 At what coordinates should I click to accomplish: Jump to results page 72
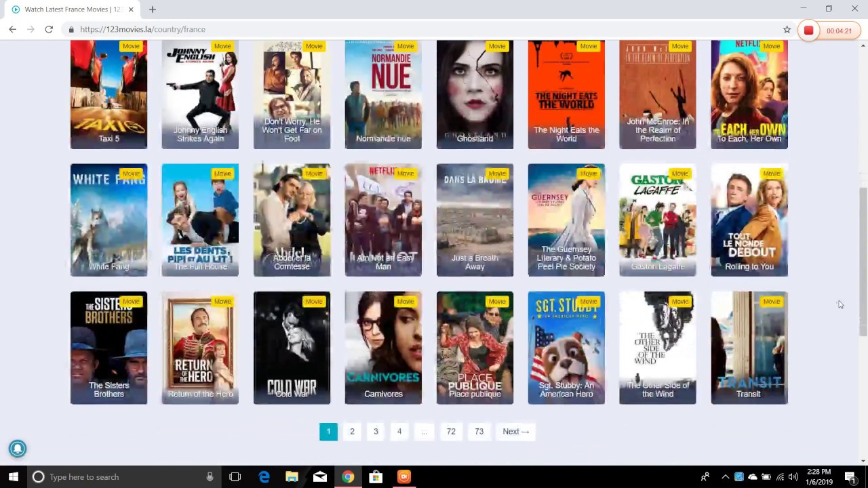tap(451, 432)
